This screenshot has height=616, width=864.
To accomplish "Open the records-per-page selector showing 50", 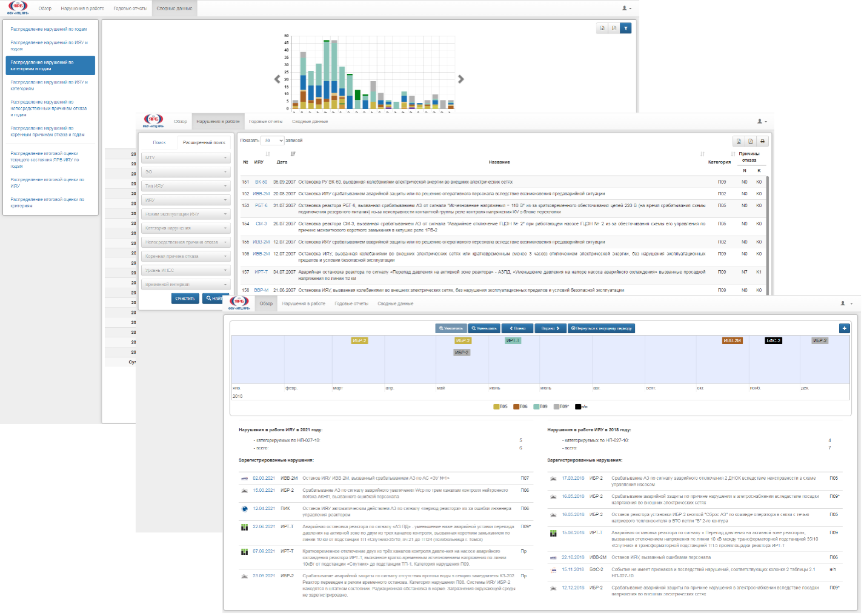I will pos(272,141).
